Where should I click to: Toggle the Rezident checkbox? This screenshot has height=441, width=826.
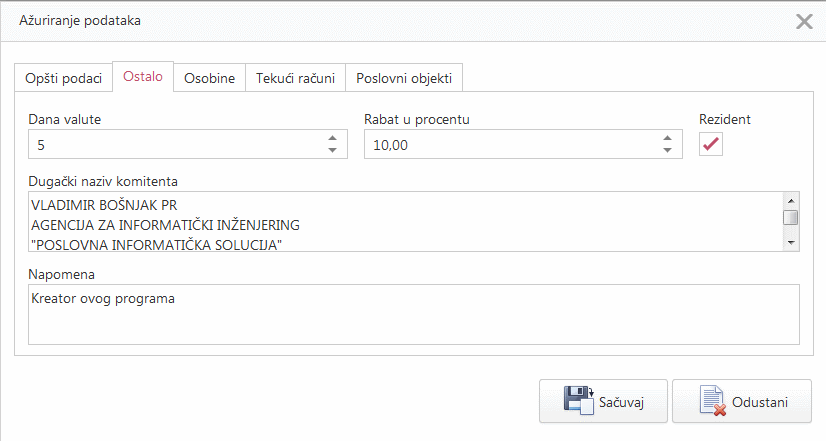pos(711,145)
